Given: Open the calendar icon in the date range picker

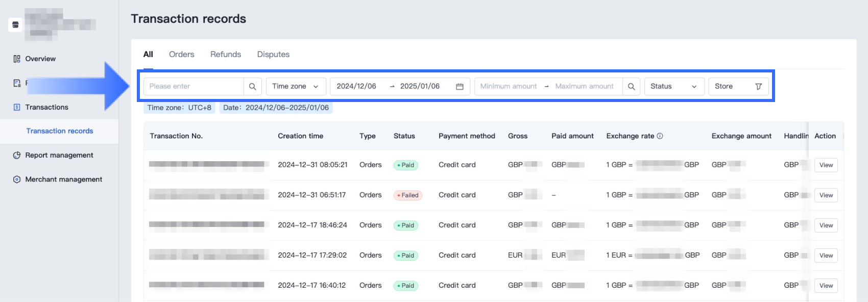Looking at the screenshot, I should click(x=460, y=87).
